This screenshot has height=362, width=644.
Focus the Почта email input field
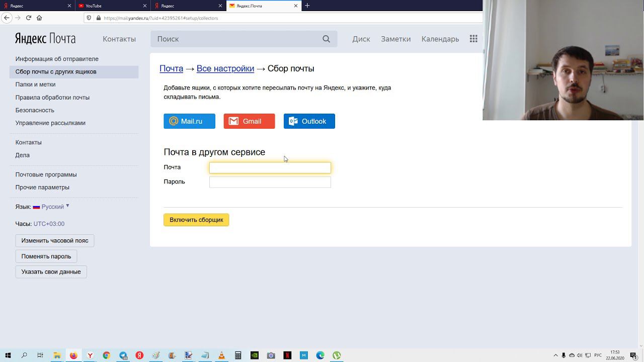(x=270, y=167)
